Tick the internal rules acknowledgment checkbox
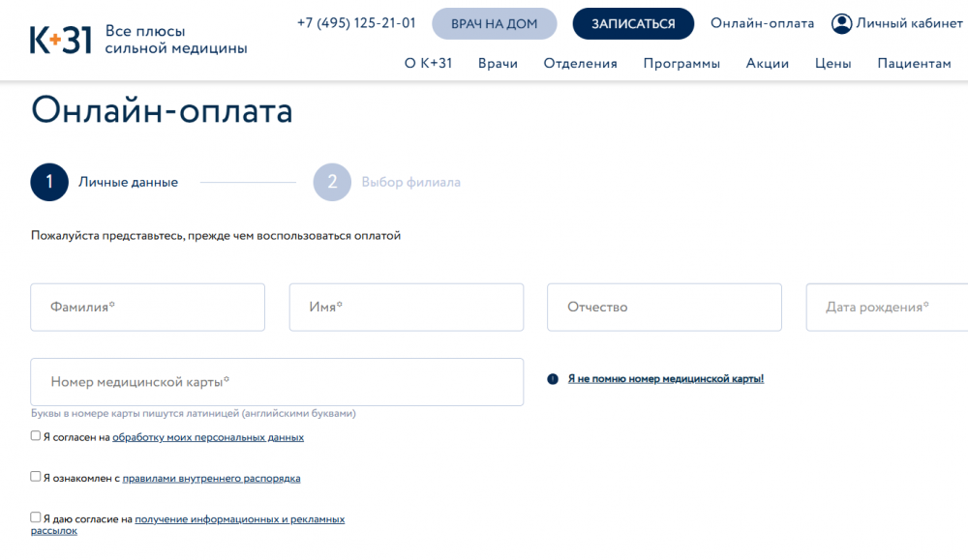The width and height of the screenshot is (968, 560). click(36, 477)
